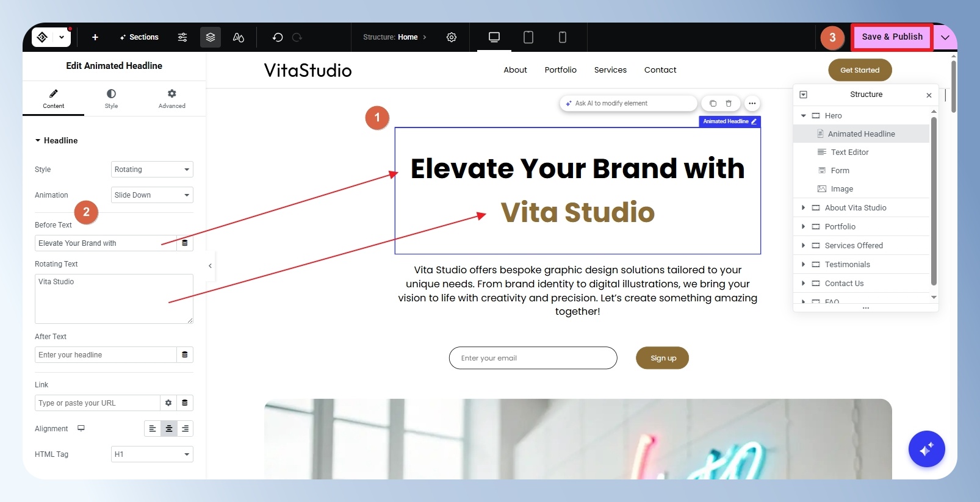Add a new element with plus icon
This screenshot has height=502, width=980.
coord(95,37)
